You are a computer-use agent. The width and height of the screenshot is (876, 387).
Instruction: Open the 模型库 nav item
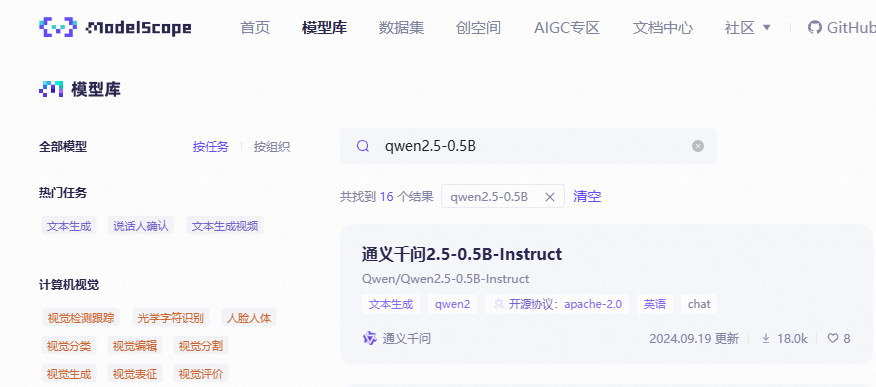pyautogui.click(x=324, y=27)
